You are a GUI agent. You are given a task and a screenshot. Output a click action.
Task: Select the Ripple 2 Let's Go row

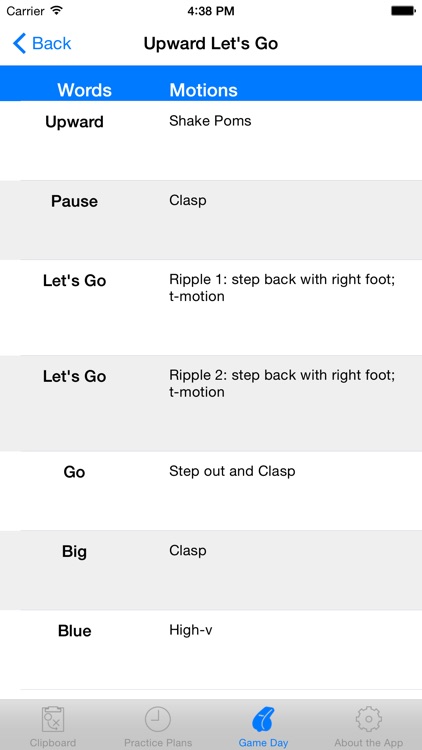click(211, 403)
